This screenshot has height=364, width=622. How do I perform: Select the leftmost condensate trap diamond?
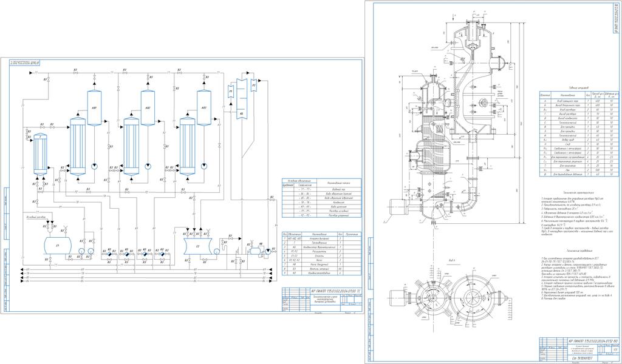(109, 254)
